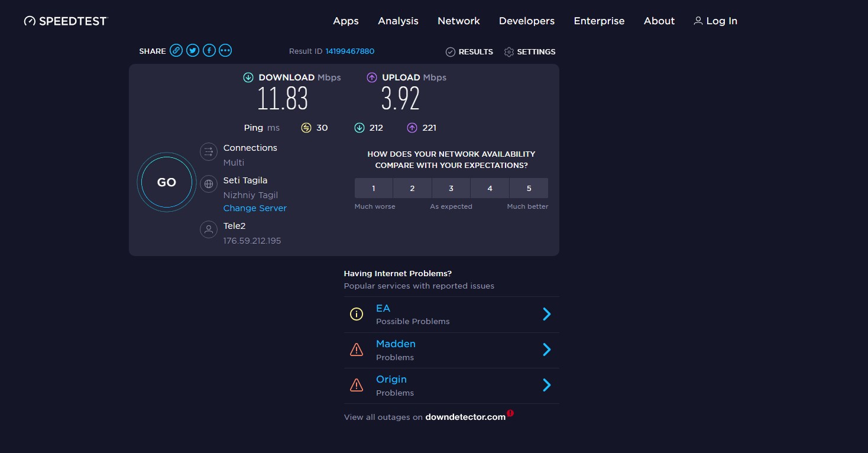This screenshot has height=453, width=868.
Task: Click the Seti Tagila server name
Action: tap(245, 180)
